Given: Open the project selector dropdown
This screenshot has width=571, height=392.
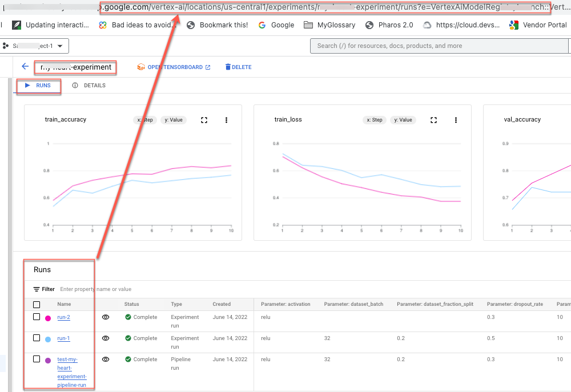Looking at the screenshot, I should [34, 46].
